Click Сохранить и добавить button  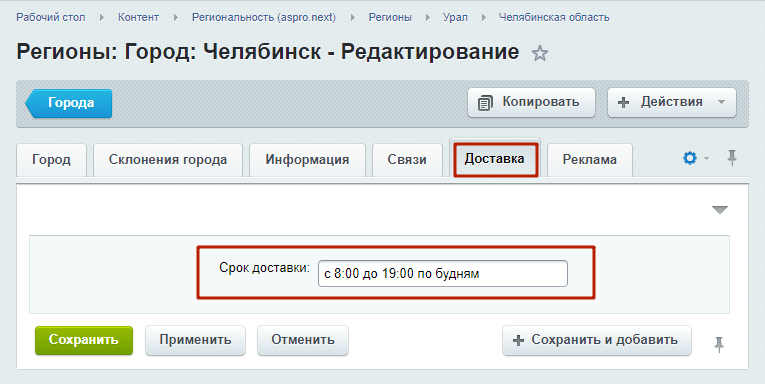coord(597,340)
